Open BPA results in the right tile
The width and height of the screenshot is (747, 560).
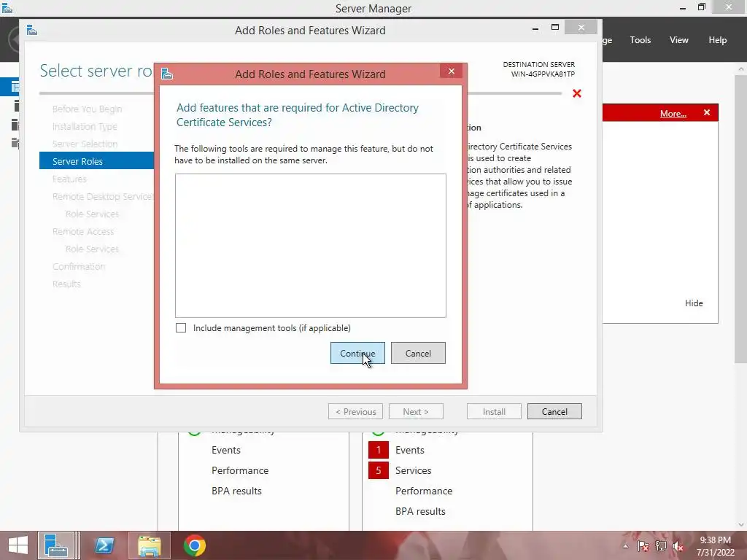(420, 511)
